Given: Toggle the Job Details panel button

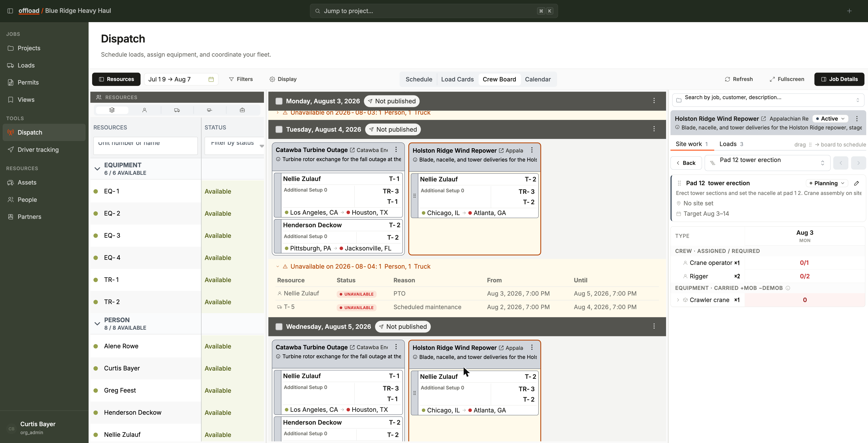Looking at the screenshot, I should pos(839,79).
